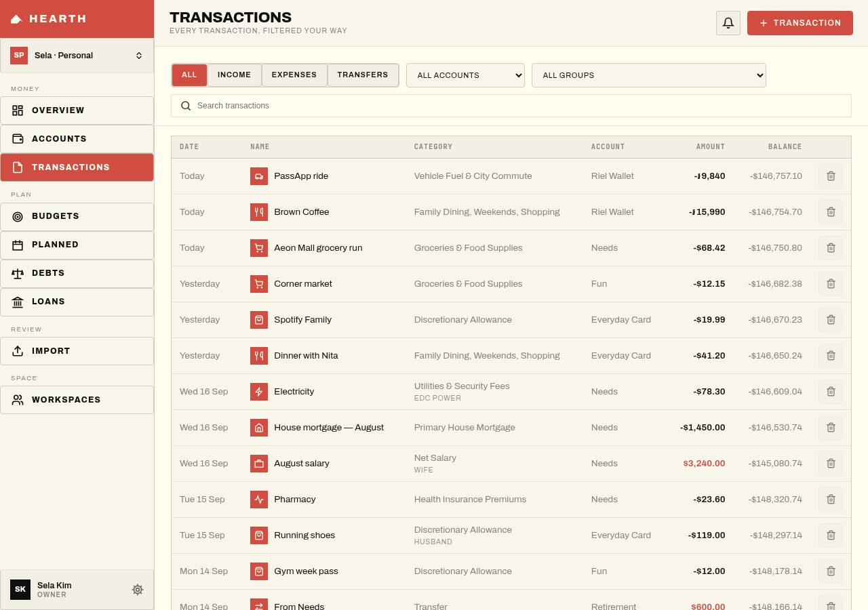The width and height of the screenshot is (868, 610).
Task: Open Planned in the sidebar
Action: pyautogui.click(x=77, y=245)
